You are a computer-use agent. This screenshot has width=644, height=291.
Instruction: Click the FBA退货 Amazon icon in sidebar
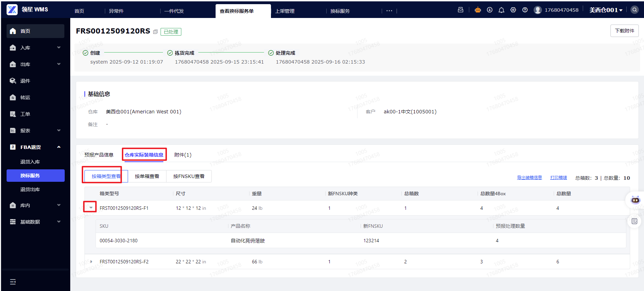[x=13, y=147]
